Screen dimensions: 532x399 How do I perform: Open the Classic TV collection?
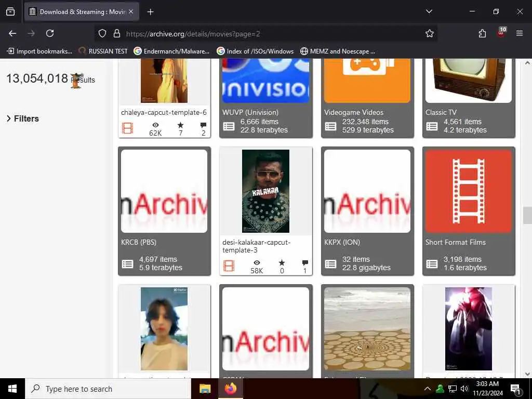pyautogui.click(x=441, y=112)
